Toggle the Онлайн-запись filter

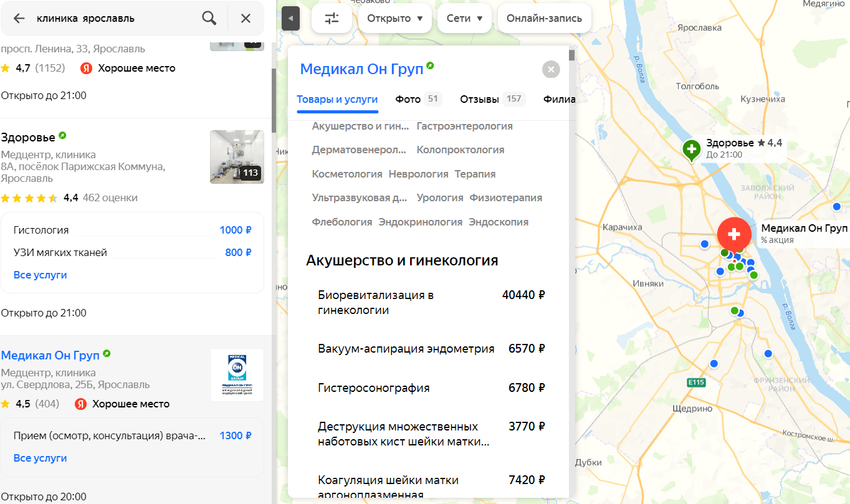(x=545, y=19)
